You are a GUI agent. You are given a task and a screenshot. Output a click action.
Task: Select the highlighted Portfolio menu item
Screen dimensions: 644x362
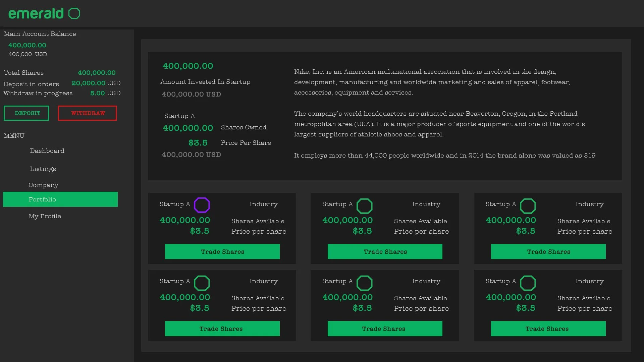pyautogui.click(x=60, y=199)
